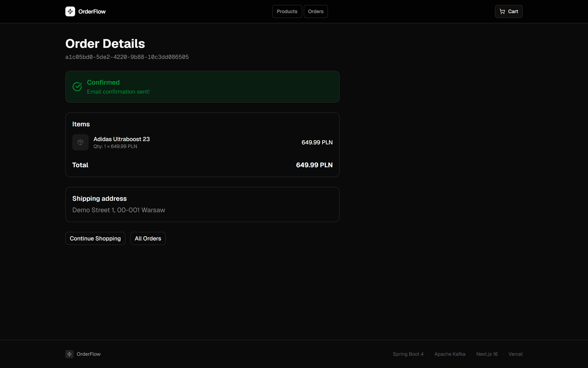588x368 pixels.
Task: Click the green Confirmed checkmark icon
Action: 77,87
